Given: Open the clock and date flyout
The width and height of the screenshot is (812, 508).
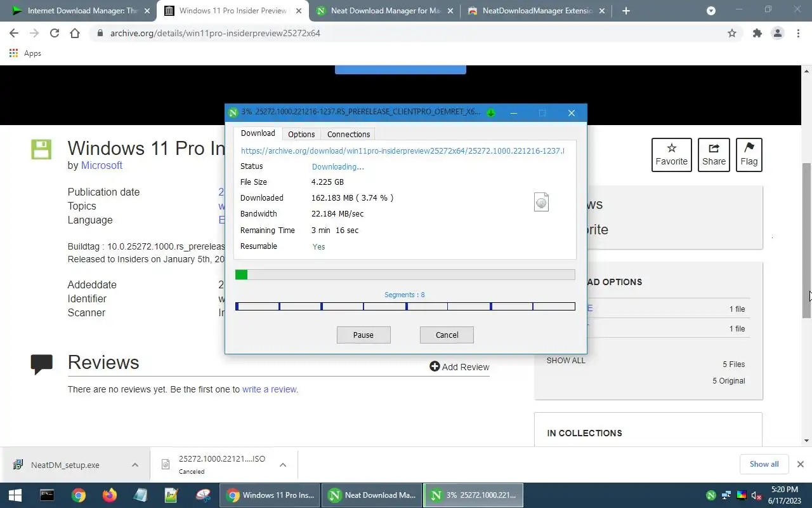Looking at the screenshot, I should tap(785, 495).
